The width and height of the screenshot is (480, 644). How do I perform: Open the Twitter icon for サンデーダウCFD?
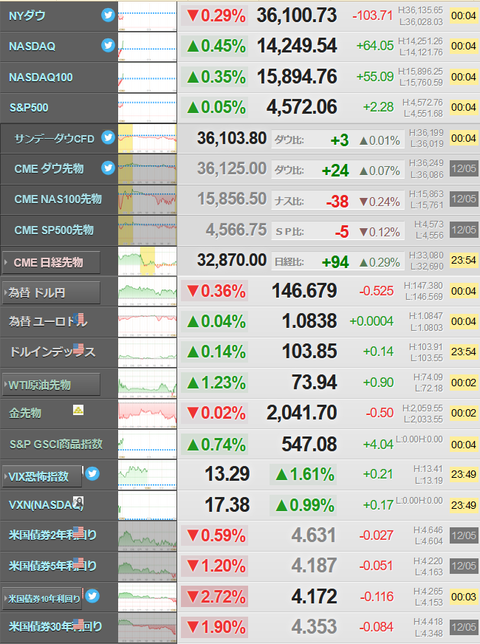108,137
